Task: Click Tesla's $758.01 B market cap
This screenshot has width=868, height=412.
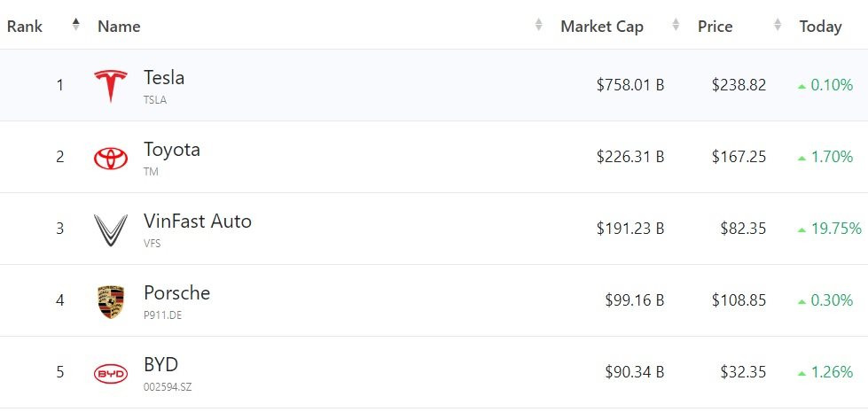Action: 629,85
